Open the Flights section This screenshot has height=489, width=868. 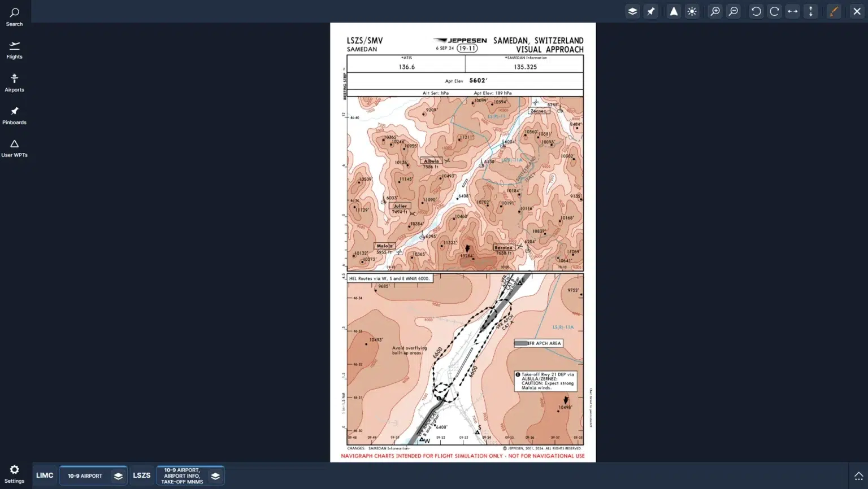(x=14, y=50)
